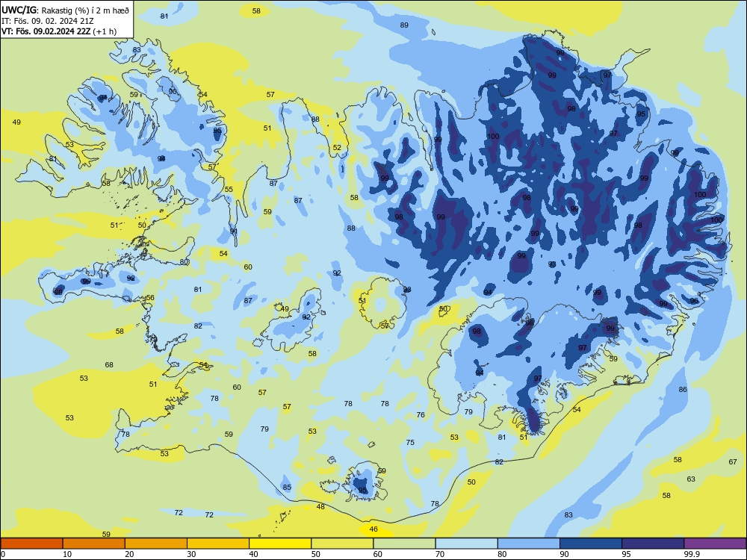The height and width of the screenshot is (560, 747).
Task: Click the humidity value 46 on the map
Action: point(373,529)
